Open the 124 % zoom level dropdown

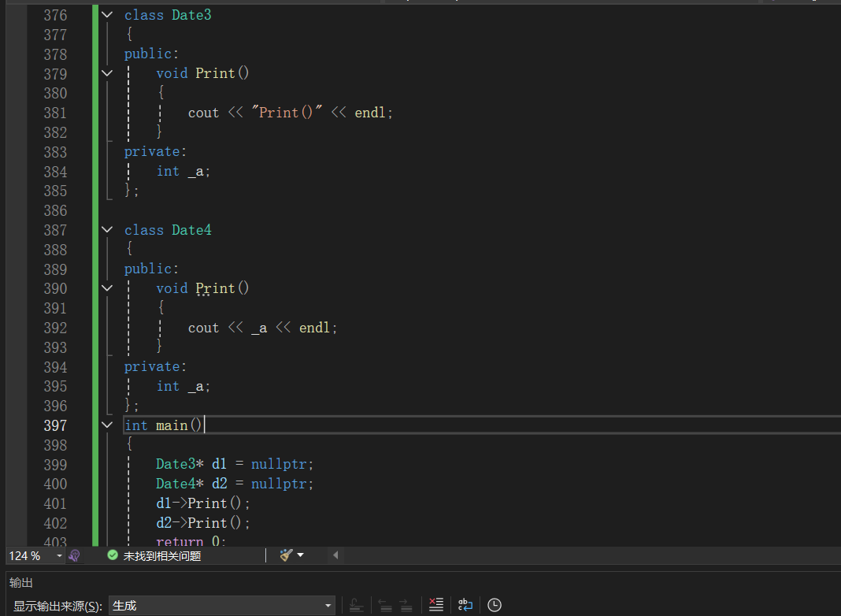59,556
